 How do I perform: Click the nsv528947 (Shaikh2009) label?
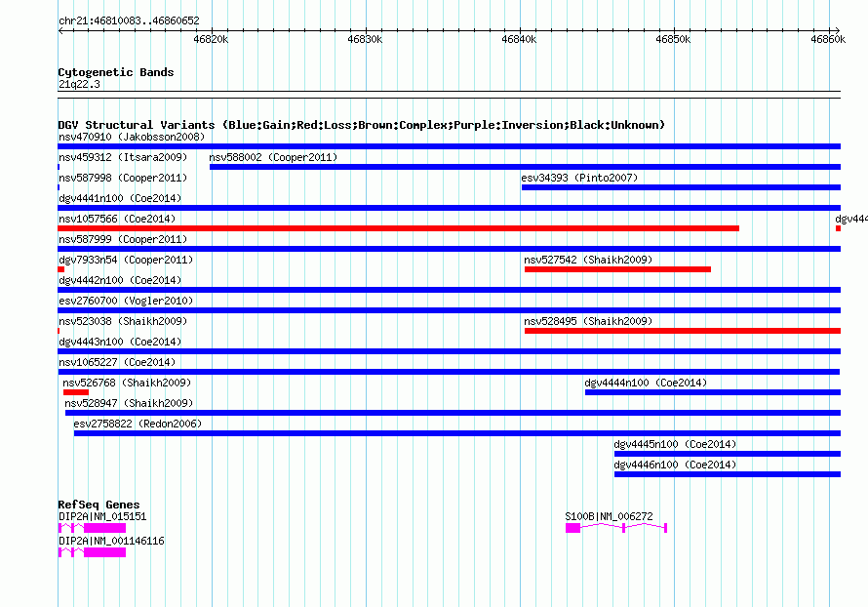129,403
